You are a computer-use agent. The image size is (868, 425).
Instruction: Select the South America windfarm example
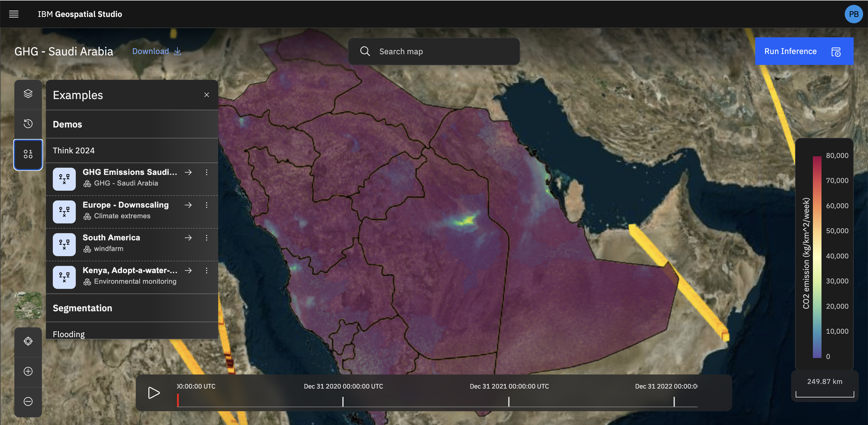[x=111, y=238]
